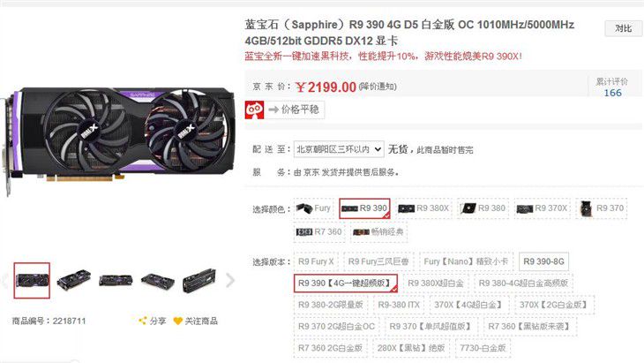This screenshot has height=363, width=644.
Task: View the second product thumbnail image
Action: click(73, 280)
